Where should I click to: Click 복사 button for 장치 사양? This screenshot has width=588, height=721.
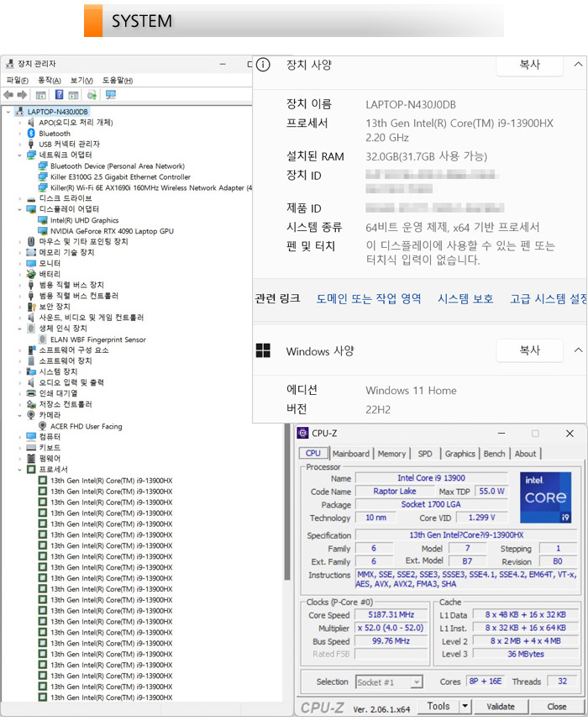tap(529, 65)
